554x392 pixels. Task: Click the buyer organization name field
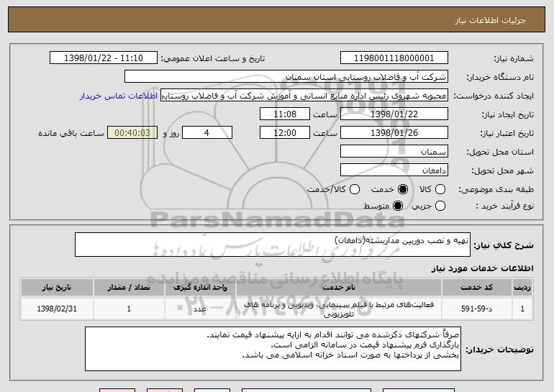[x=286, y=77]
